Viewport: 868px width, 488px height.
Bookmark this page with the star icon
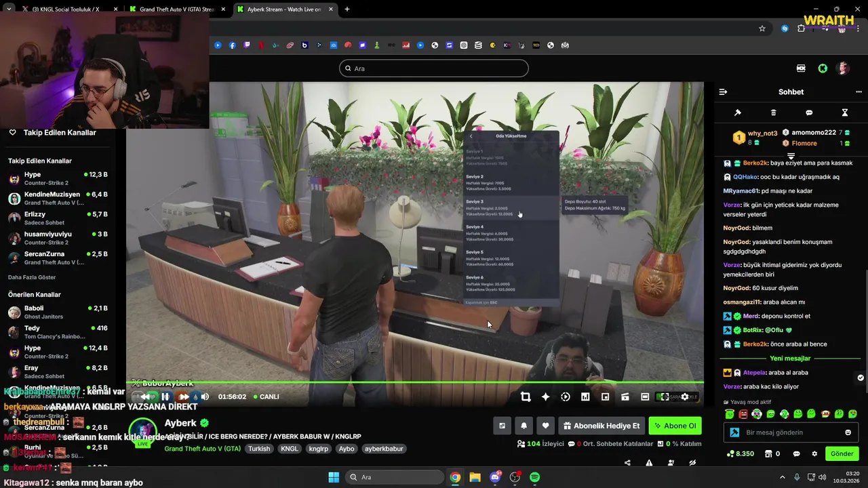[762, 28]
